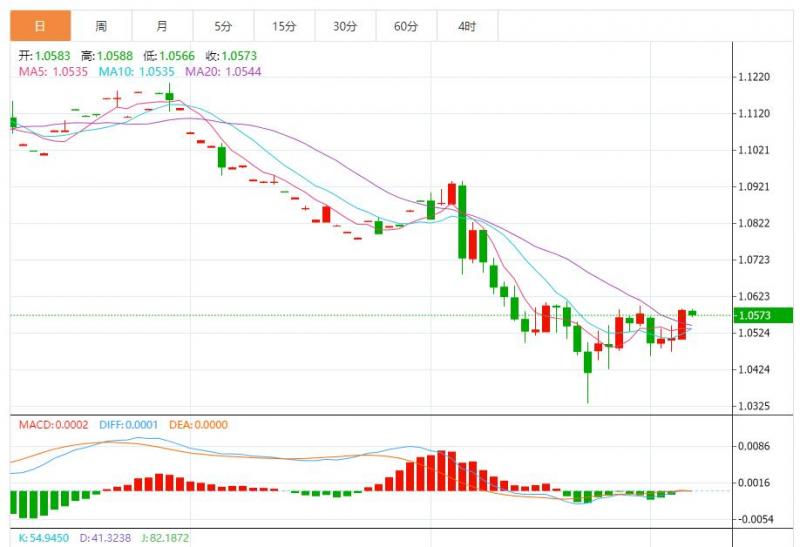Click the 1.0822 price axis label

pyautogui.click(x=755, y=223)
